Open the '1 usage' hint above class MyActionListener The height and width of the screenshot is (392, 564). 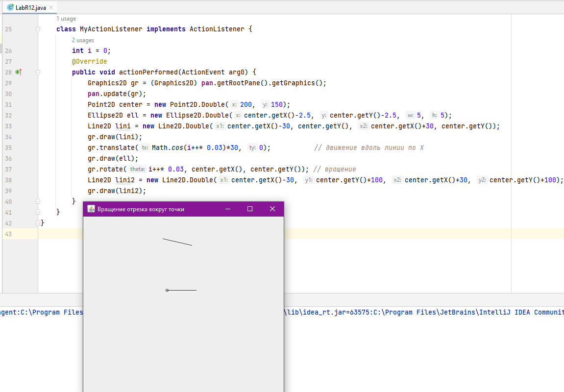point(66,19)
